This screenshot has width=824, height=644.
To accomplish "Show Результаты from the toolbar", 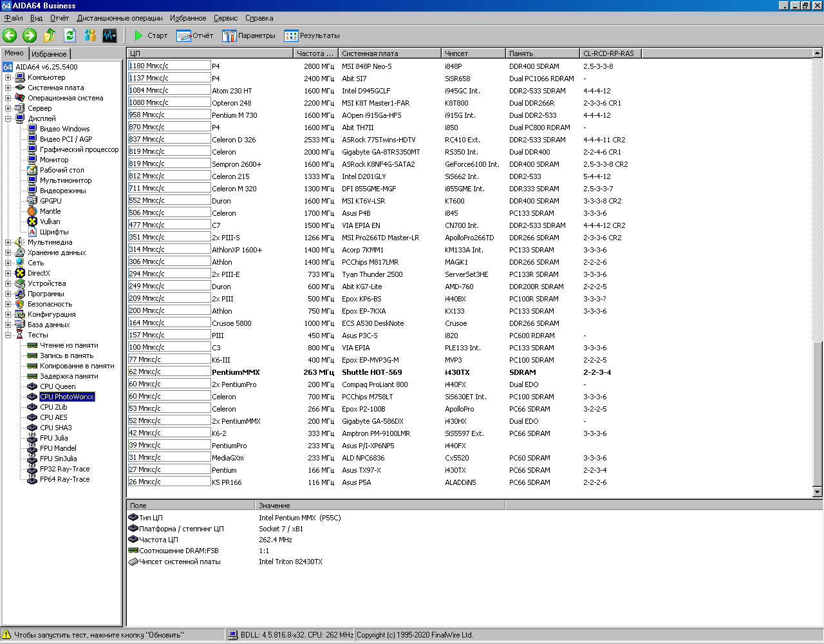I will click(x=312, y=35).
